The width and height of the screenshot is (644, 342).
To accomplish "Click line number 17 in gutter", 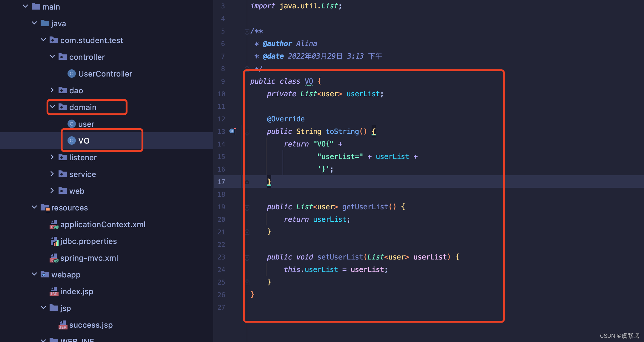I will (x=221, y=182).
